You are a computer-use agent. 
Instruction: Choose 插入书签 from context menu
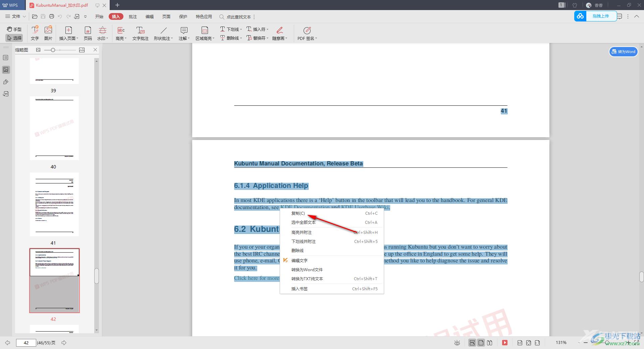click(x=332, y=289)
